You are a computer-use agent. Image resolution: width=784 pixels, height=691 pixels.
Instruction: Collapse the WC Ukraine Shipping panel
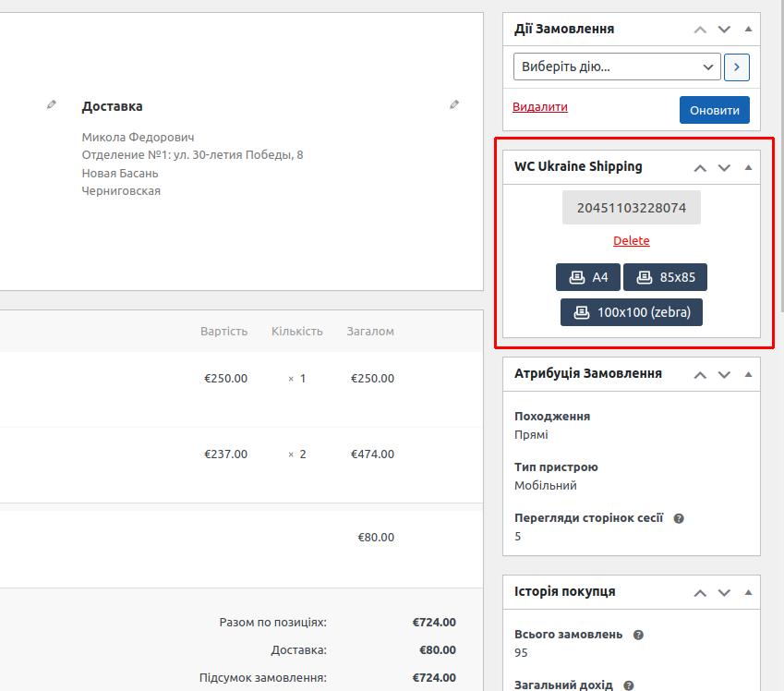click(x=748, y=167)
